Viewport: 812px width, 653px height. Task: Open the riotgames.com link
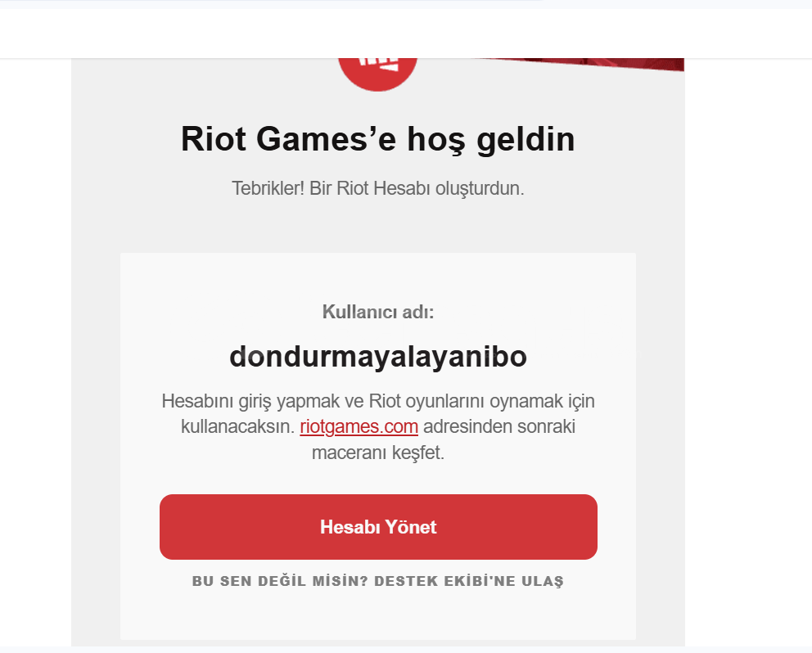[359, 426]
